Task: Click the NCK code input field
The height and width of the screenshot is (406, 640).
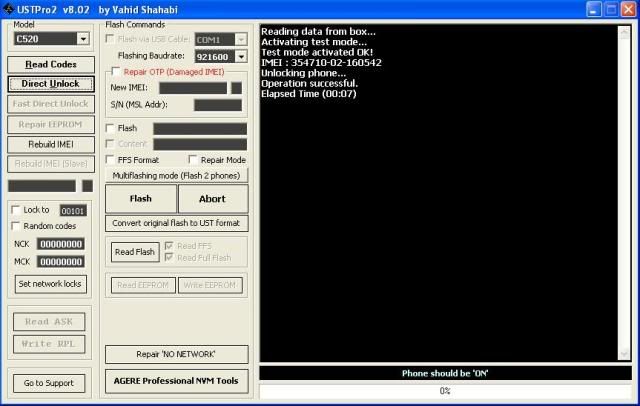Action: click(61, 244)
